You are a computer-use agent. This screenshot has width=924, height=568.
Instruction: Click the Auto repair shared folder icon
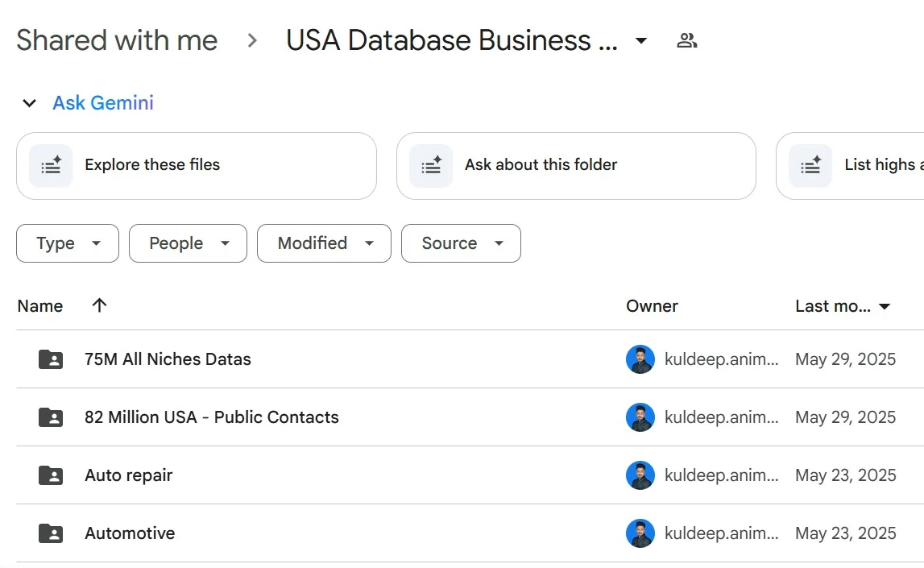[x=51, y=475]
